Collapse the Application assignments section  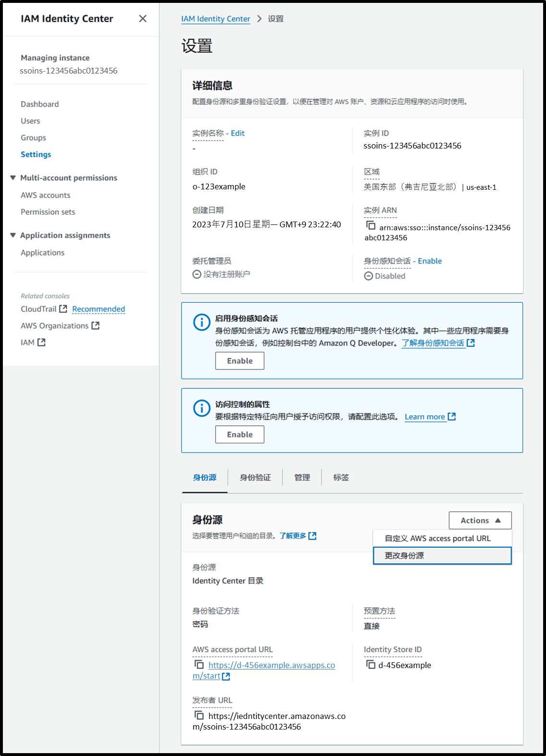13,235
